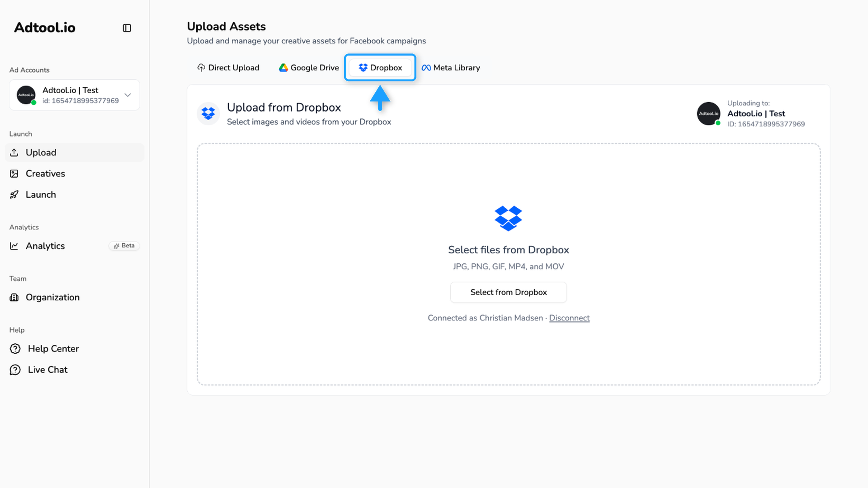This screenshot has height=488, width=868.
Task: Click the sidebar account id 1654718995377969
Action: [x=80, y=101]
